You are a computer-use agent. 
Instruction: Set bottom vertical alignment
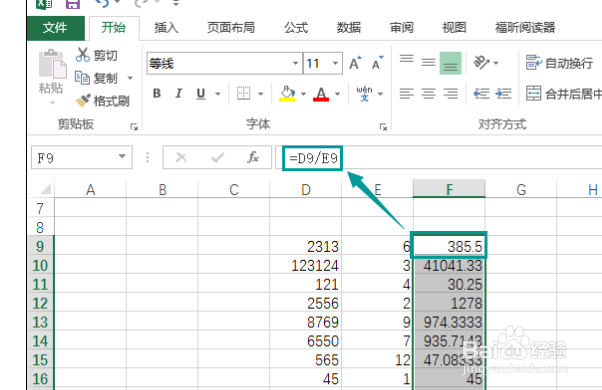450,63
